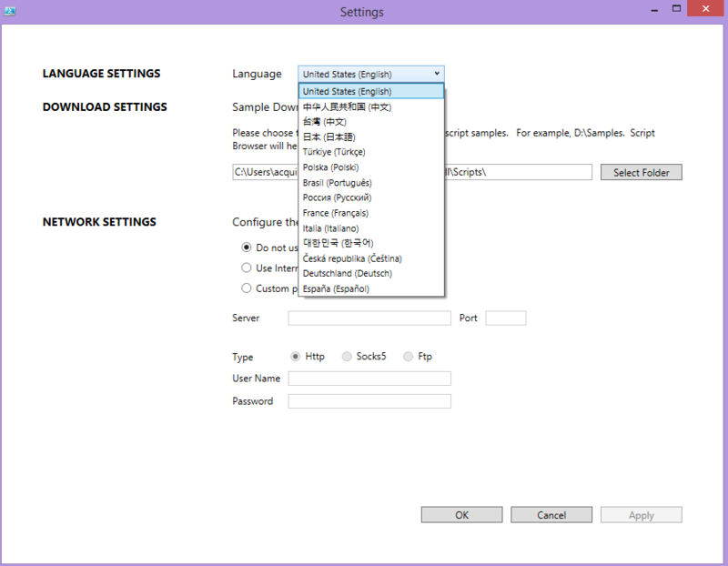Collapse the Language dropdown using its arrow

tap(437, 74)
